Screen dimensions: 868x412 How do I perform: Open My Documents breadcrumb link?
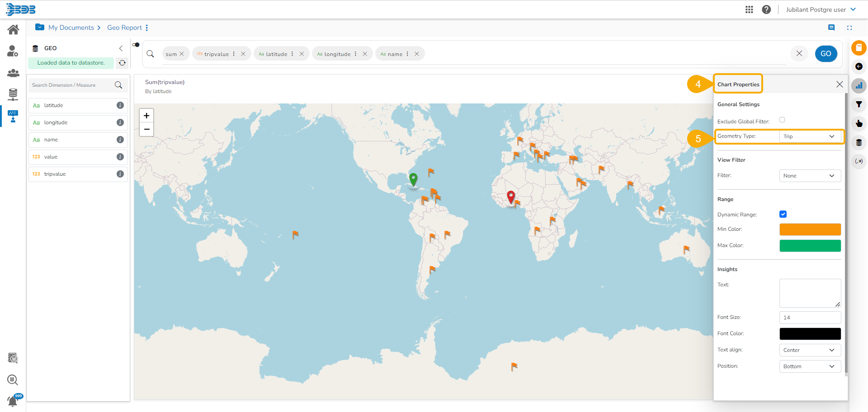(x=71, y=28)
